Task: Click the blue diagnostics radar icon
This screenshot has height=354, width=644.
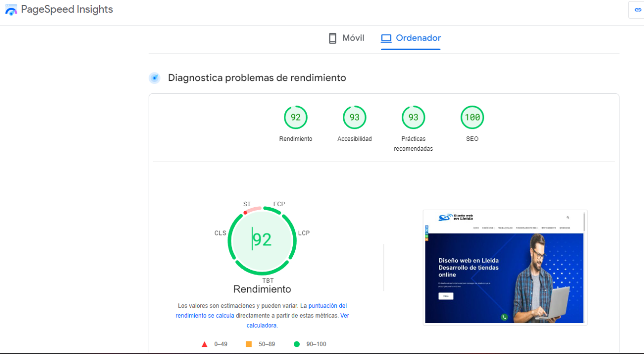Action: (155, 78)
